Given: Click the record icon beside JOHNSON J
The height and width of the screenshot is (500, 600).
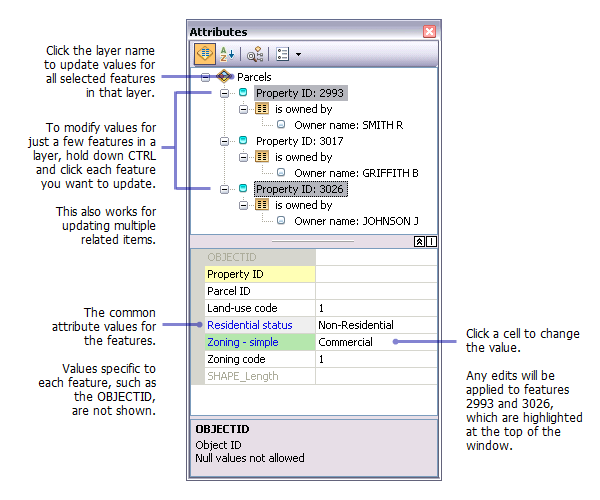Looking at the screenshot, I should point(281,220).
